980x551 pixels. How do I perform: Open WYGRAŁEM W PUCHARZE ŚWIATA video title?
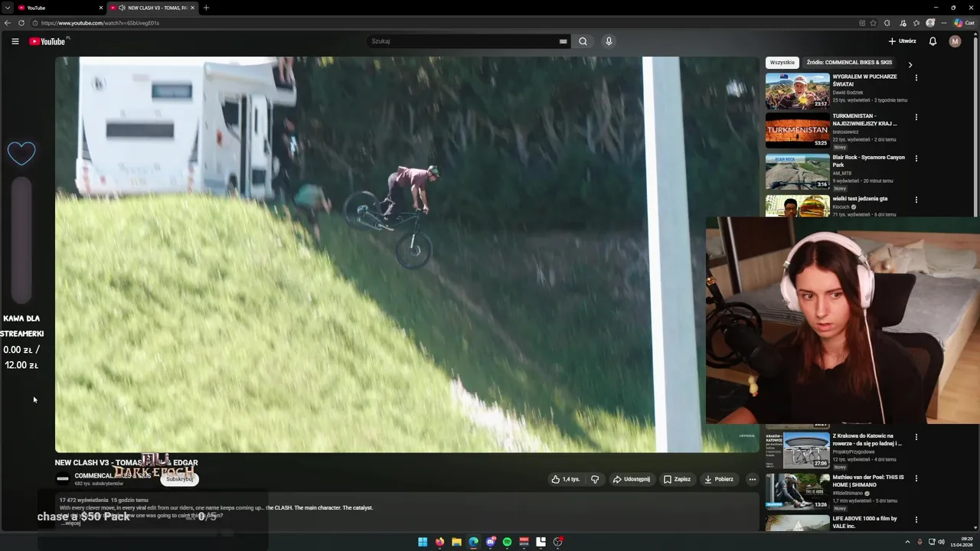pos(864,80)
